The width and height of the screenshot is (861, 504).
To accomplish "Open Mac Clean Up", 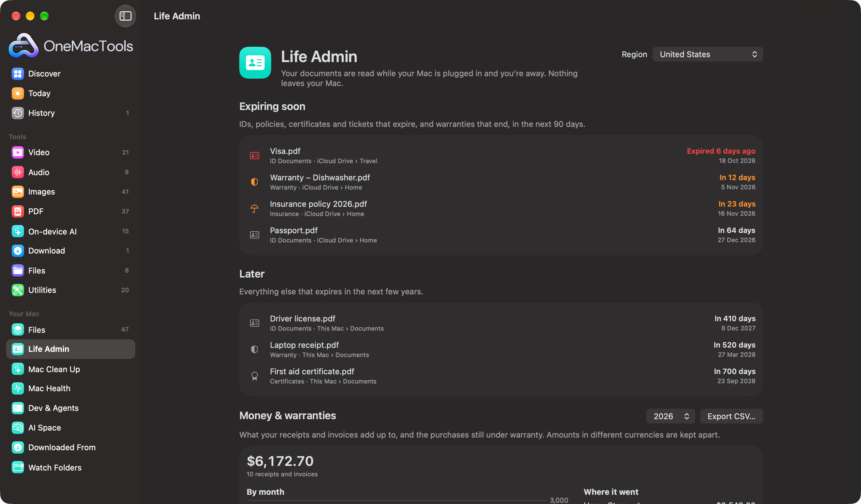I will point(71,369).
